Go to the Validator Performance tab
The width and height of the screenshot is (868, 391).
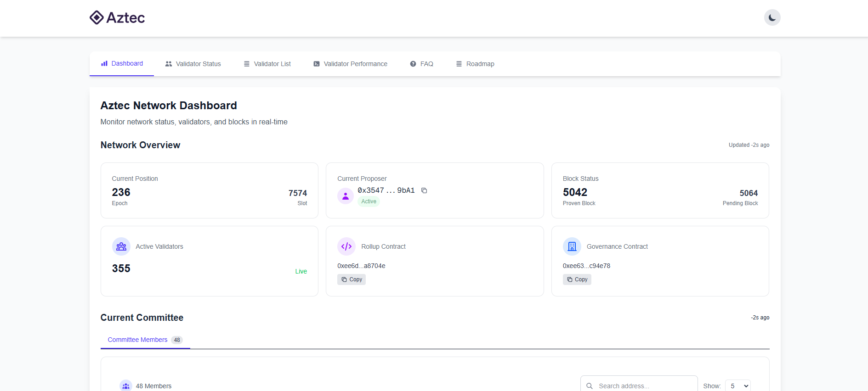[x=350, y=64]
